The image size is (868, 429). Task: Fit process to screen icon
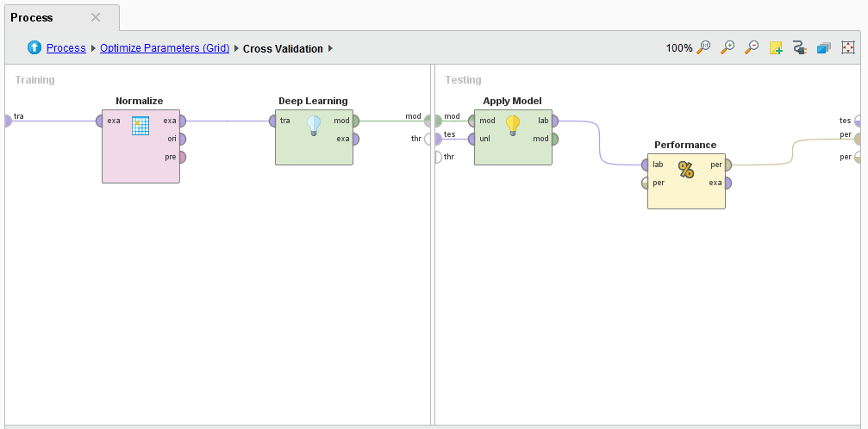point(848,47)
